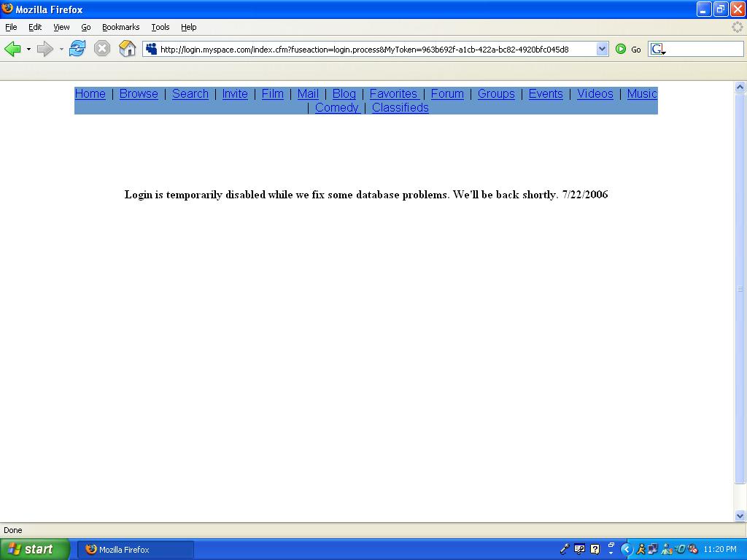Visit the Groups link
Image resolution: width=747 pixels, height=560 pixels.
coord(496,94)
